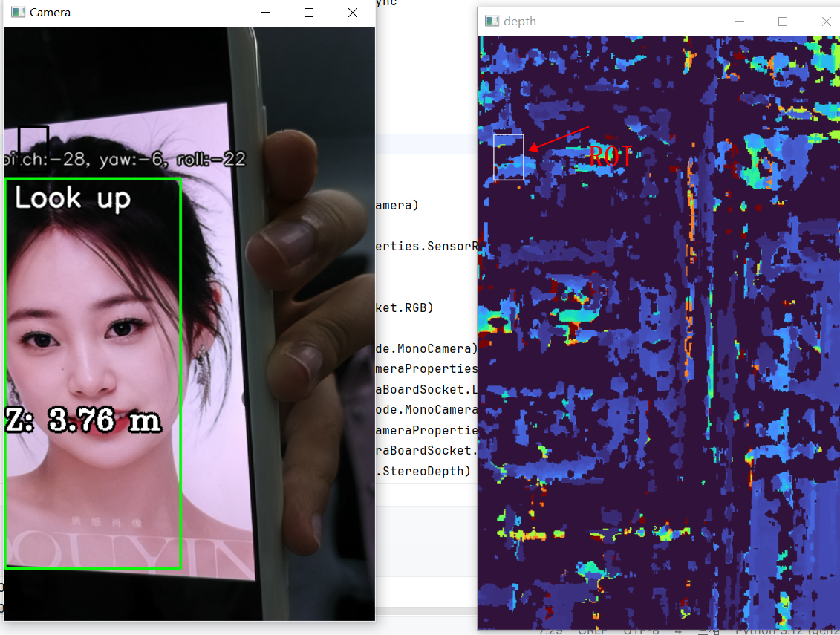Click the white ROI rectangle in depth map
This screenshot has width=840, height=635.
(509, 157)
